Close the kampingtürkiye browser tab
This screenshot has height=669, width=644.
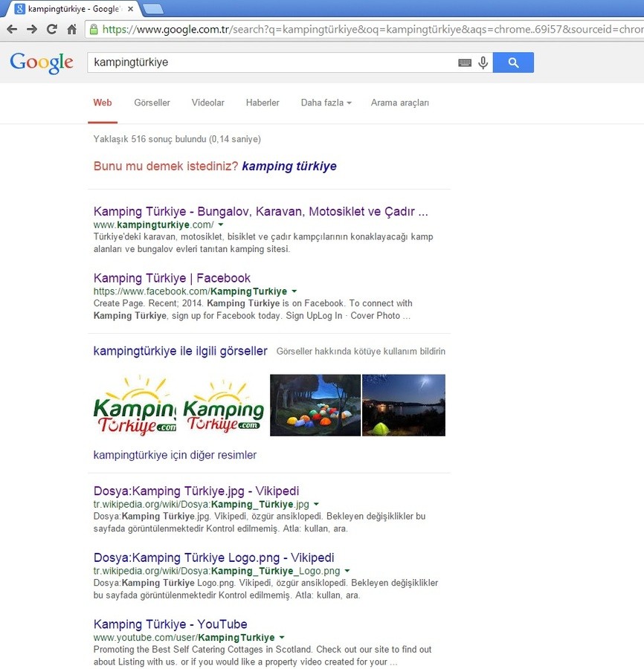coord(131,9)
